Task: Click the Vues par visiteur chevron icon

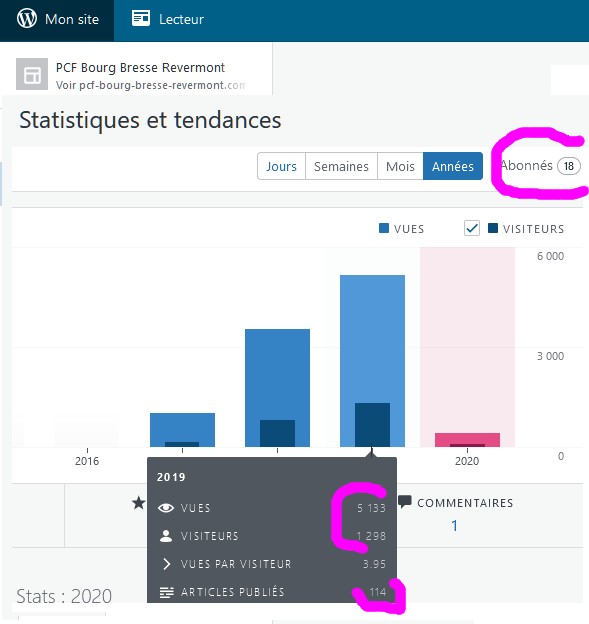Action: pyautogui.click(x=166, y=564)
